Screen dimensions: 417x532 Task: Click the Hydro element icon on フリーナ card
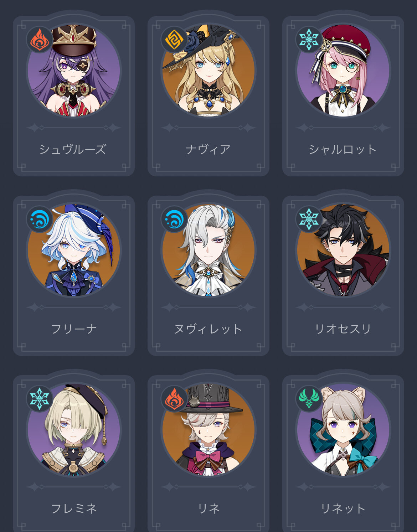[39, 219]
